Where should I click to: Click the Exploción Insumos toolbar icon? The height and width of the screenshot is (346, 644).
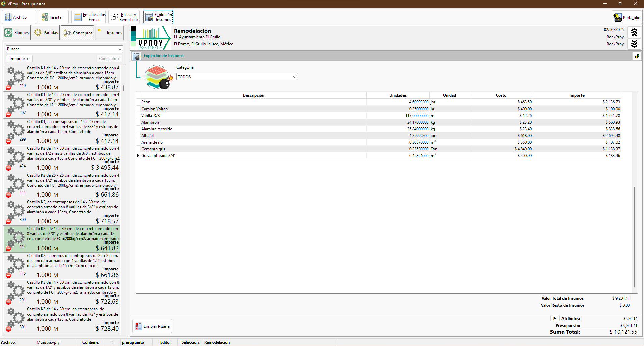point(158,17)
